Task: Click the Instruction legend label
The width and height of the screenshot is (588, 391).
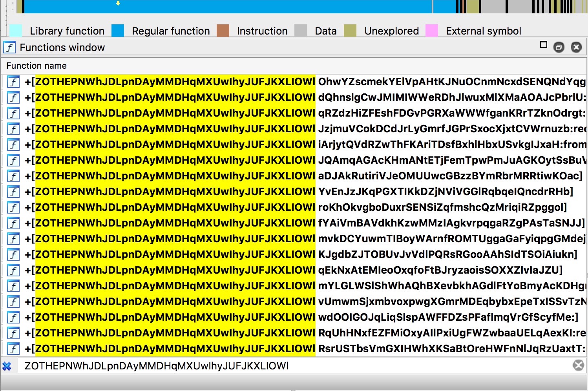Action: pyautogui.click(x=262, y=31)
